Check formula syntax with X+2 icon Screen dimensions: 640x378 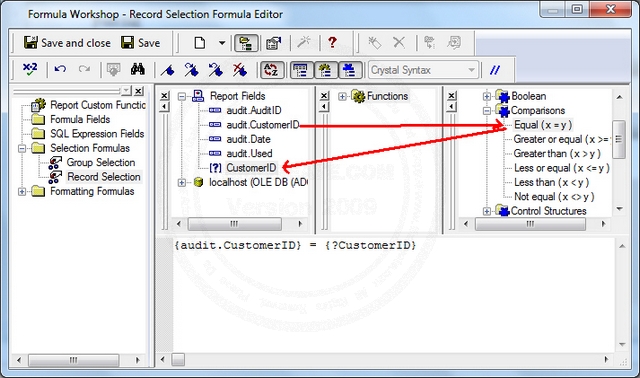(x=30, y=70)
